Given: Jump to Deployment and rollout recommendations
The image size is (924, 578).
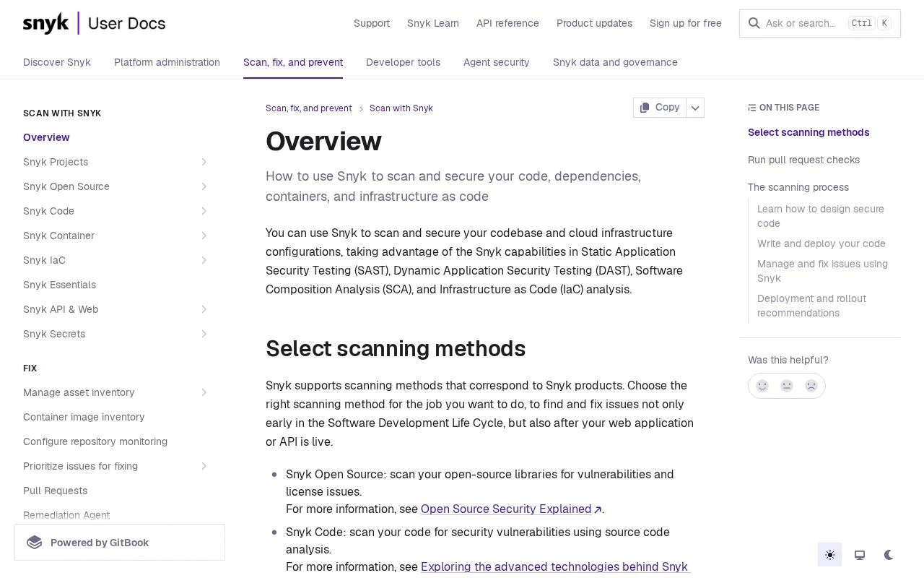Looking at the screenshot, I should 811,306.
